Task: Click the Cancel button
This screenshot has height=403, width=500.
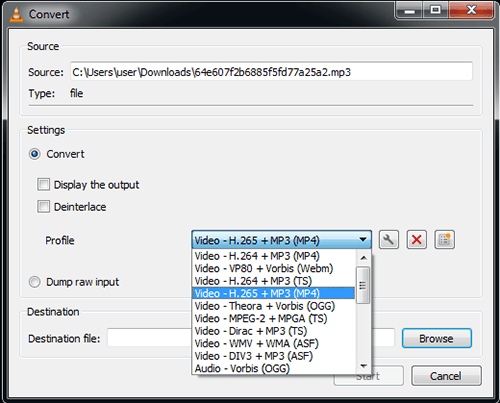Action: tap(446, 376)
